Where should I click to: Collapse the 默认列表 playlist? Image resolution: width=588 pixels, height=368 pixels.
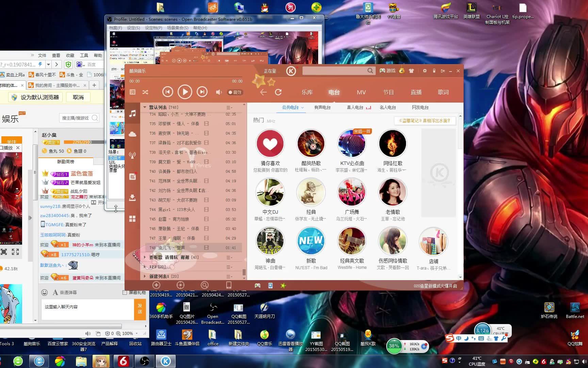click(x=145, y=107)
